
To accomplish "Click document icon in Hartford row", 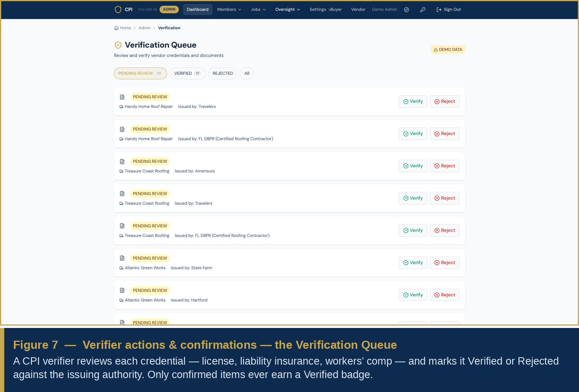I will pyautogui.click(x=122, y=291).
